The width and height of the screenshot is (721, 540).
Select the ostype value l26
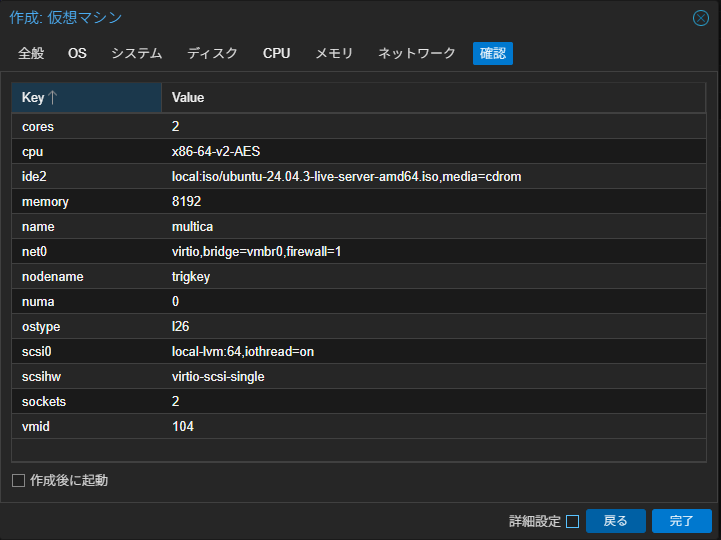point(180,327)
